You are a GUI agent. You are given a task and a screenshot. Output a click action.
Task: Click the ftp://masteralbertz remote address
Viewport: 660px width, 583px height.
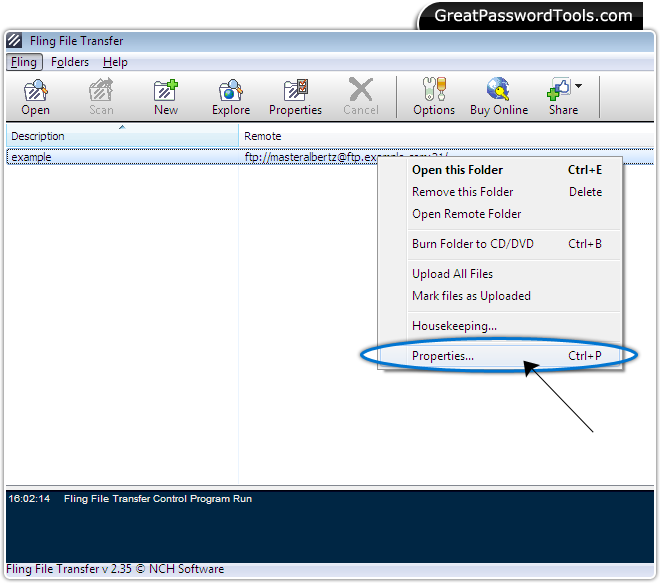pyautogui.click(x=311, y=157)
